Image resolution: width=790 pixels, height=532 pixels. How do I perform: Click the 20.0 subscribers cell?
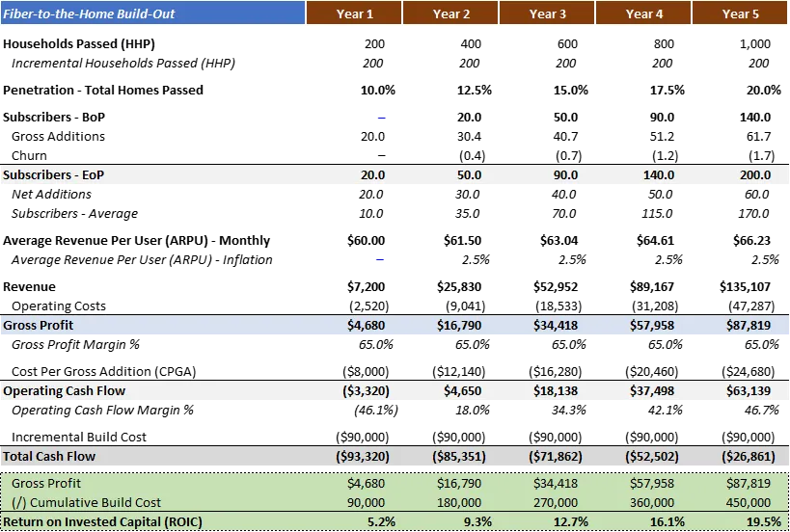372,175
